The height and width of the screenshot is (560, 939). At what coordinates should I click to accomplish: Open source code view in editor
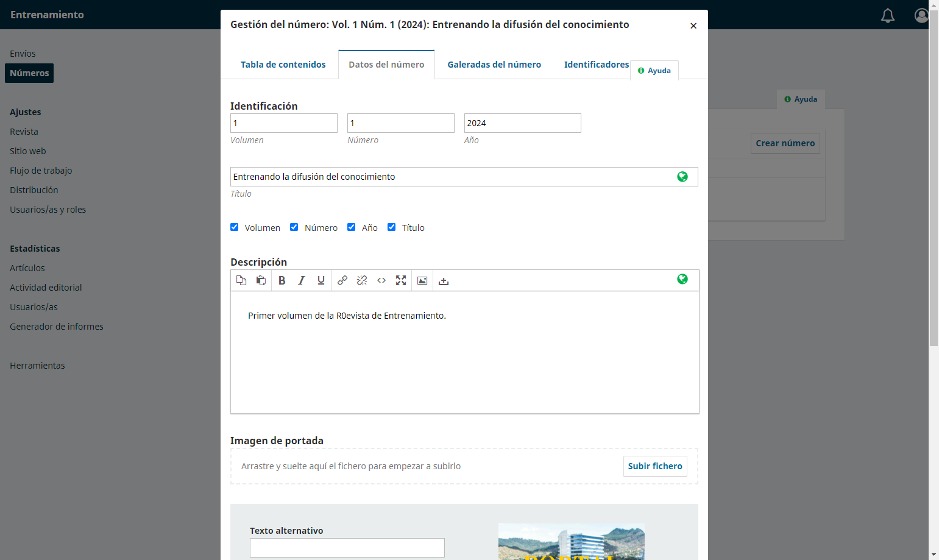(381, 280)
